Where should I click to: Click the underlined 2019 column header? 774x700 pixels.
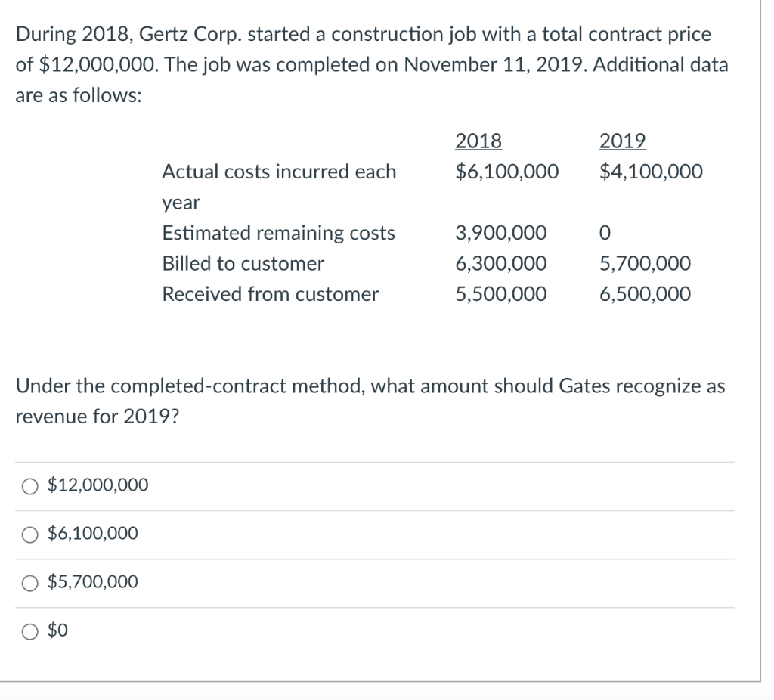tap(623, 141)
